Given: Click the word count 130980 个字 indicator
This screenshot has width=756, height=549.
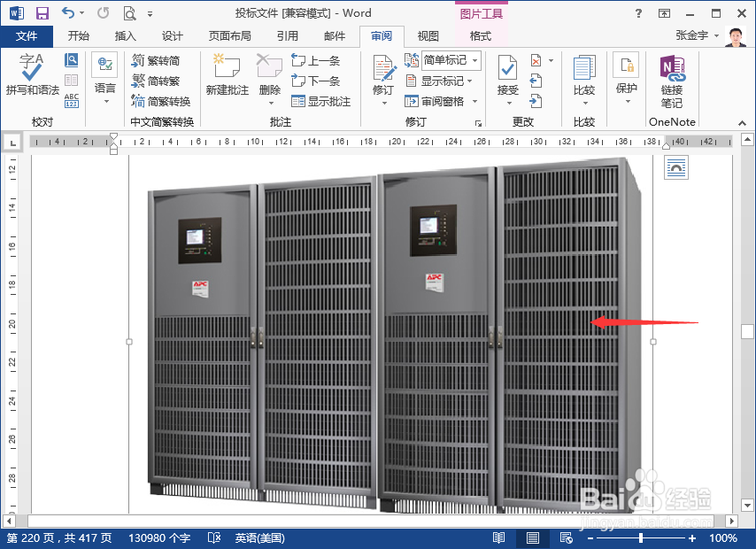Looking at the screenshot, I should tap(159, 537).
